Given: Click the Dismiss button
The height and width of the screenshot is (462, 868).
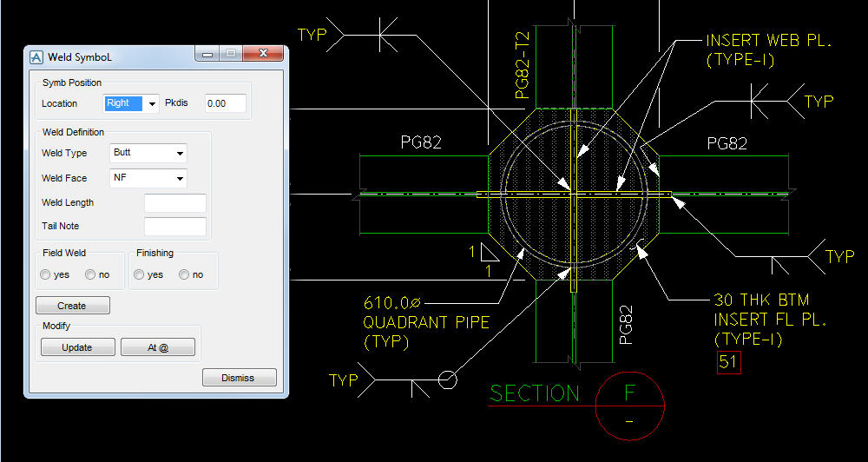Looking at the screenshot, I should [x=240, y=377].
